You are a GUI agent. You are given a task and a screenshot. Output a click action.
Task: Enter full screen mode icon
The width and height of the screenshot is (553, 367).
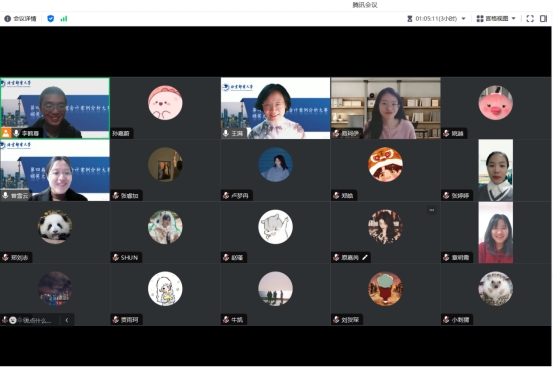[x=530, y=19]
